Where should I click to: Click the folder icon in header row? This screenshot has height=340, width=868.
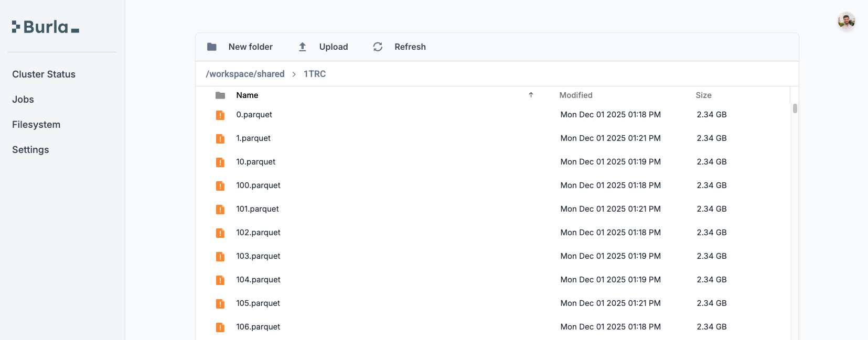coord(220,95)
